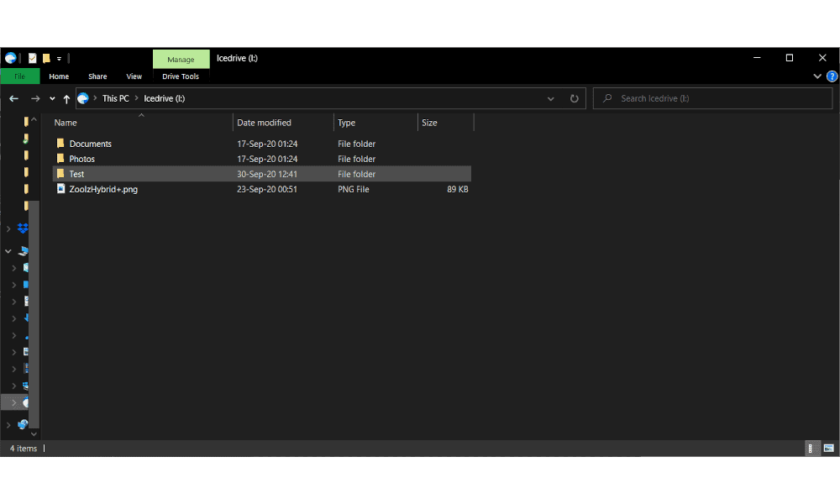840x504 pixels.
Task: Expand the ribbon with the chevron
Action: [817, 76]
